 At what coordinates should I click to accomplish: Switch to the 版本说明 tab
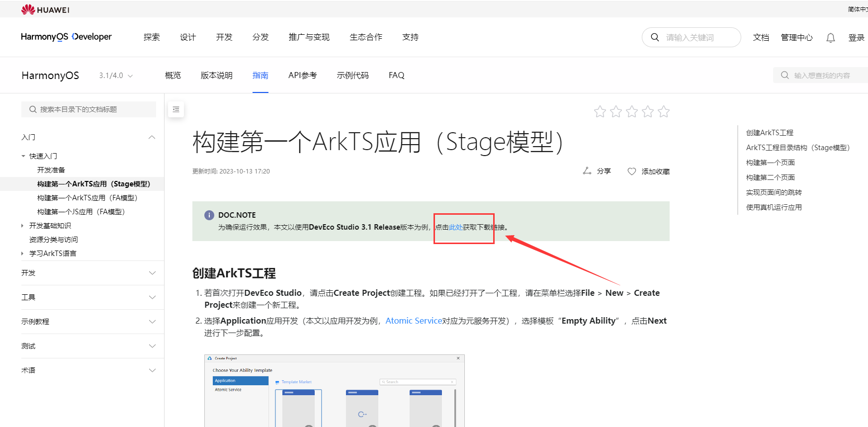click(x=217, y=76)
